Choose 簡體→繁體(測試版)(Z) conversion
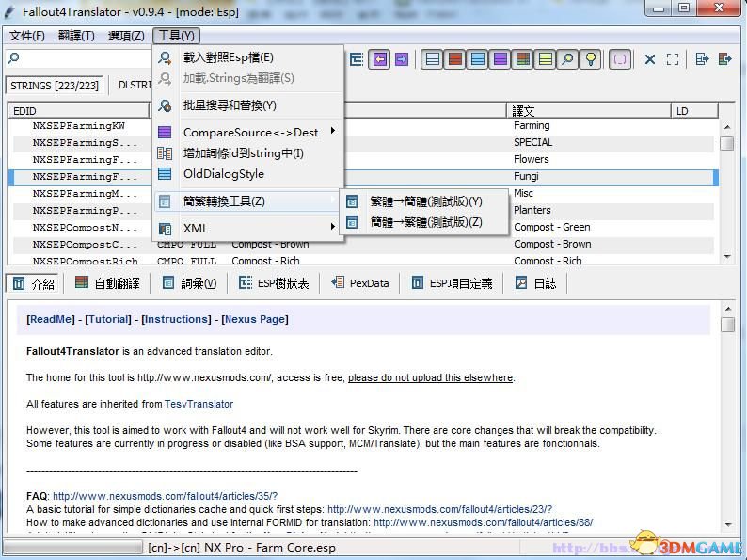 423,222
